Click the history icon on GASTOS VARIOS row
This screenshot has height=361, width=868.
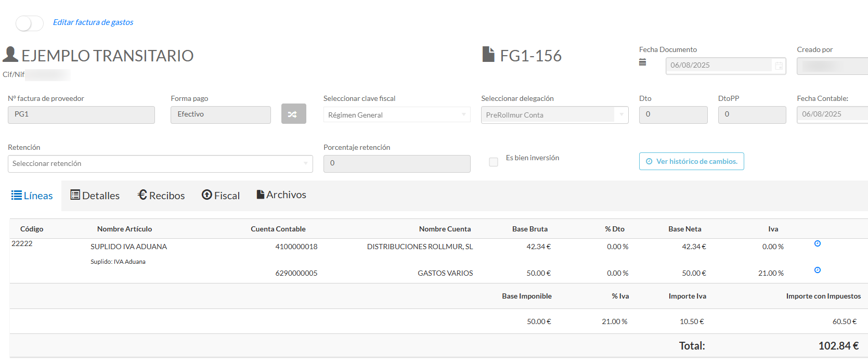tap(817, 270)
